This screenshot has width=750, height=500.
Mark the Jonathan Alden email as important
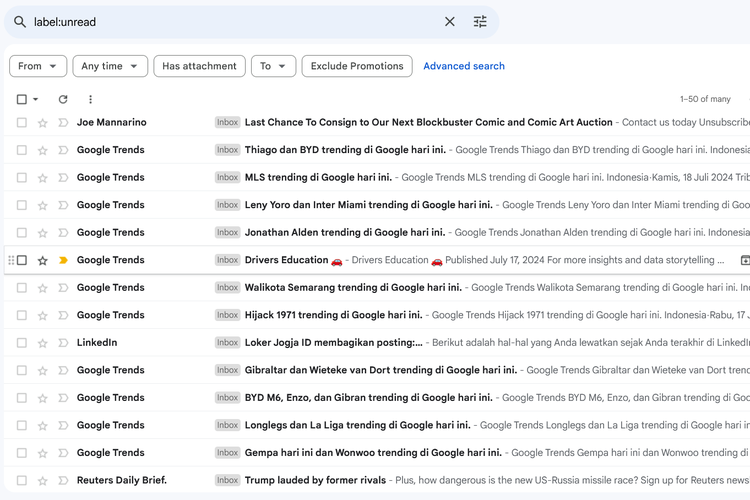point(63,233)
